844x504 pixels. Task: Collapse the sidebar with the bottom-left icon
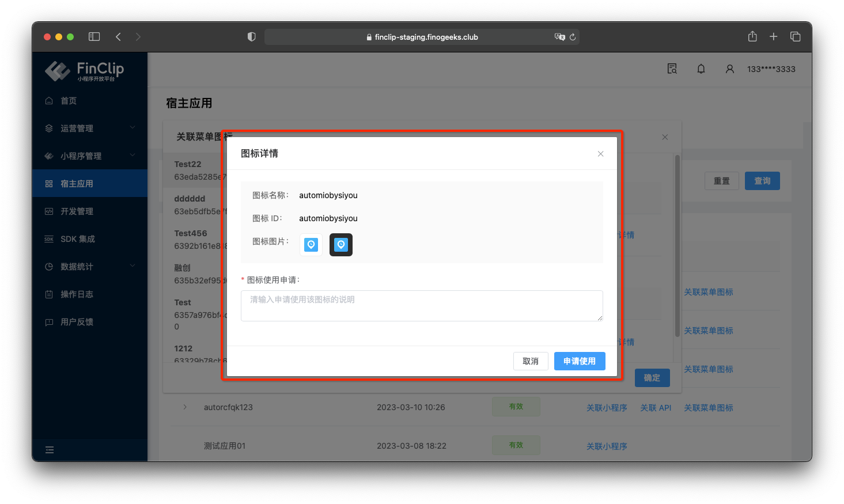pos(50,449)
